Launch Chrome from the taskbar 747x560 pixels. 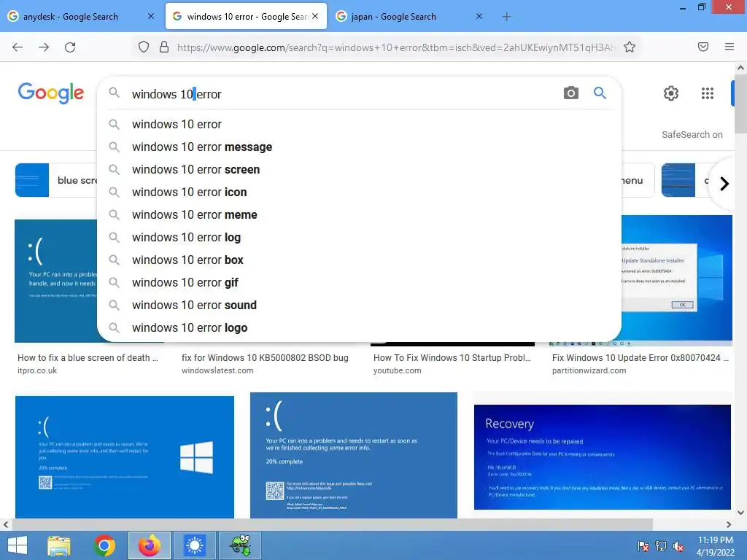[104, 545]
